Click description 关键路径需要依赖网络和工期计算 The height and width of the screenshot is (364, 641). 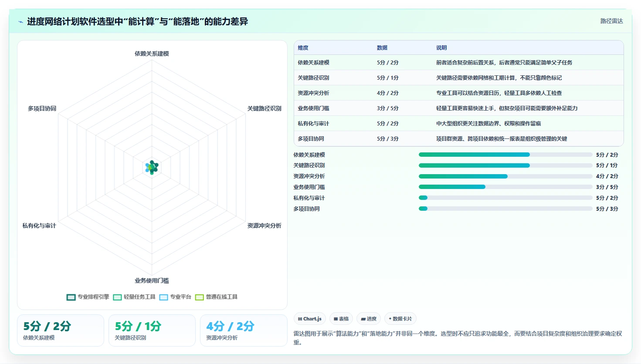click(499, 78)
